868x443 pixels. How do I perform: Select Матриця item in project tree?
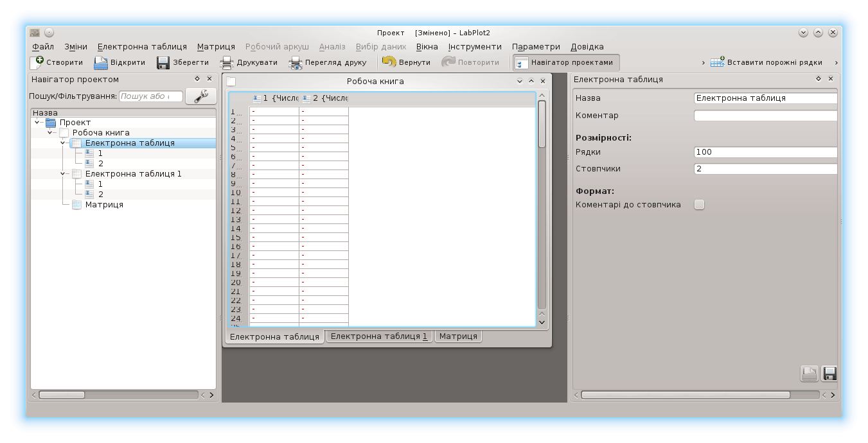(x=104, y=205)
